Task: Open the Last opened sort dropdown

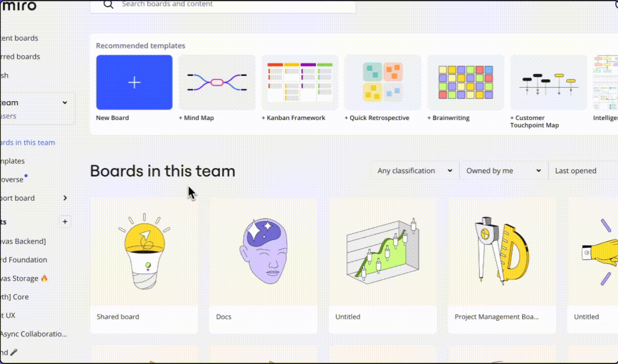Action: point(582,171)
